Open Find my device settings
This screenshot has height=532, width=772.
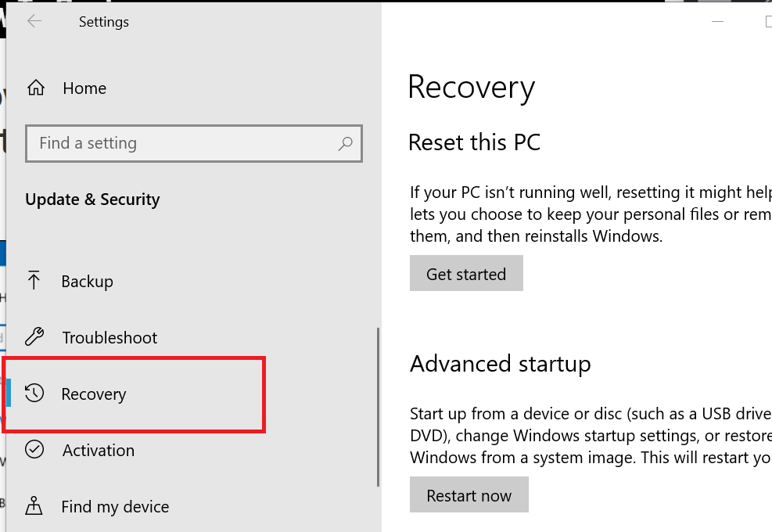[x=115, y=507]
